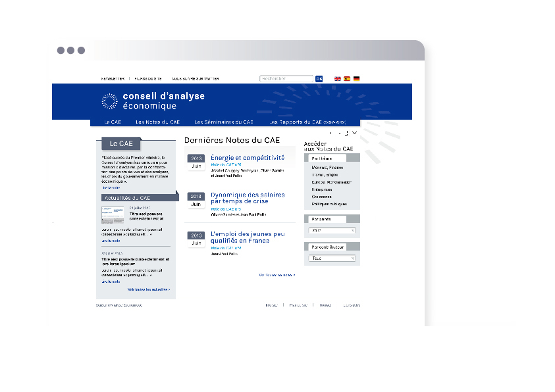Click the news article thumbnail image
Screen dimensions: 555x392
112,214
